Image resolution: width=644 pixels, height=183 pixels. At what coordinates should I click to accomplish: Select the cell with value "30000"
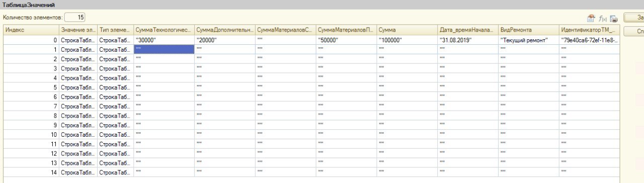[164, 40]
